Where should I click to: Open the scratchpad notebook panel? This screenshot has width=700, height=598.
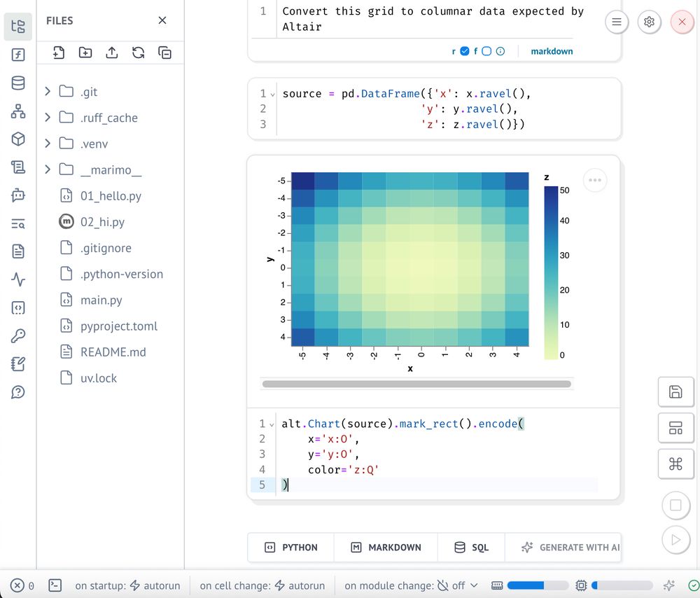tap(18, 364)
